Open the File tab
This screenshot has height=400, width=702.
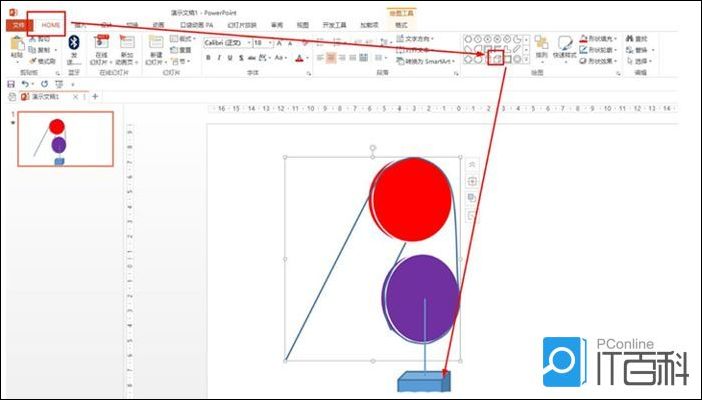point(19,26)
